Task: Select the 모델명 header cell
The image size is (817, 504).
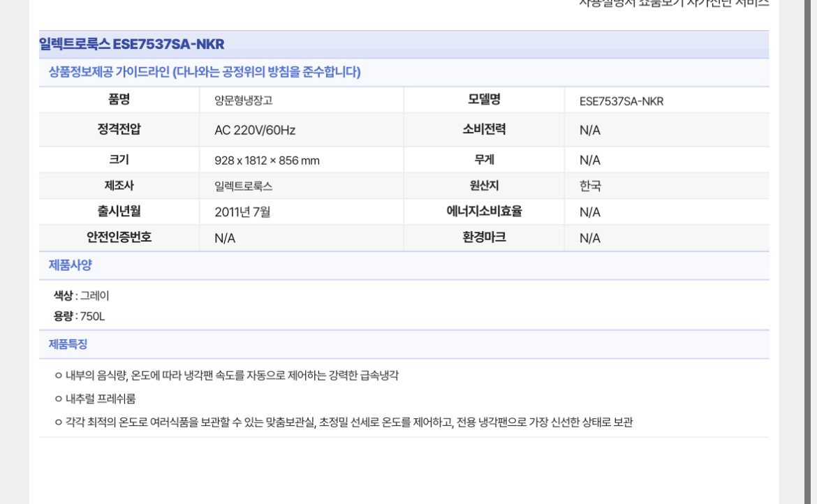Action: pos(483,99)
